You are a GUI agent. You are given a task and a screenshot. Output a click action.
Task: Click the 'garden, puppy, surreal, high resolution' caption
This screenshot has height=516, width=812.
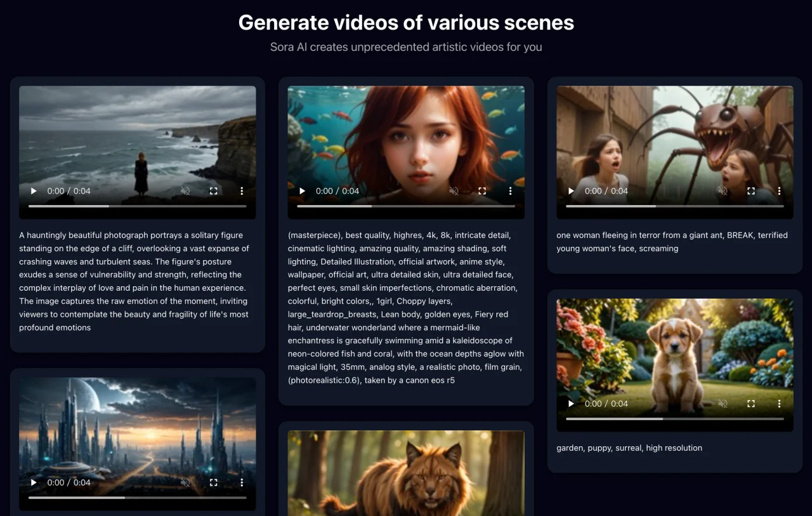(629, 448)
